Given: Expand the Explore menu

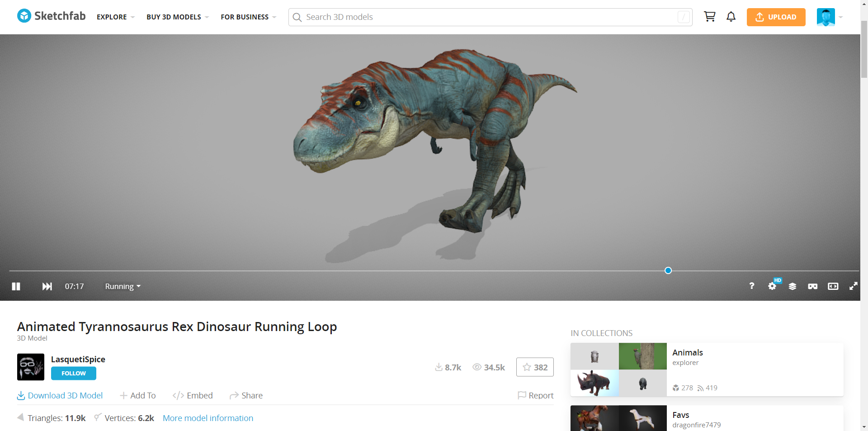Looking at the screenshot, I should [x=116, y=17].
